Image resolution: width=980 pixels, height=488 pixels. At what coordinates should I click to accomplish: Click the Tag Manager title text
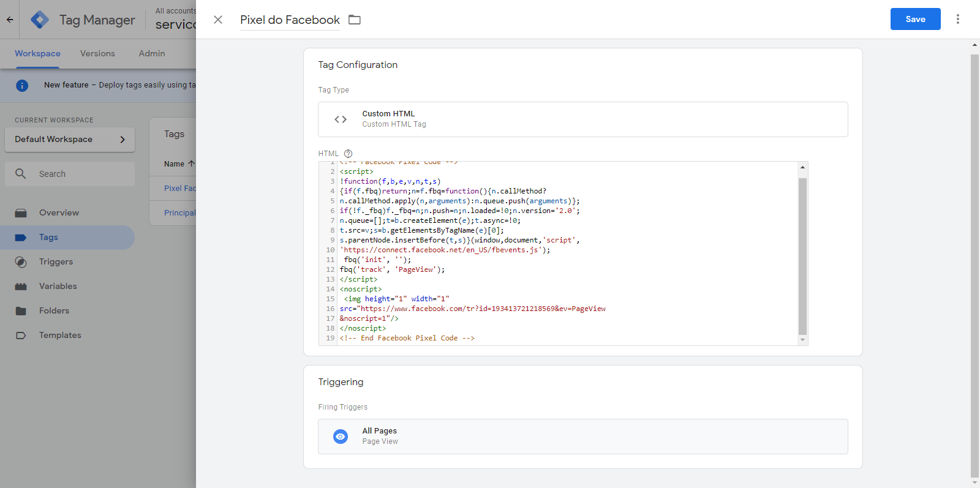(97, 20)
